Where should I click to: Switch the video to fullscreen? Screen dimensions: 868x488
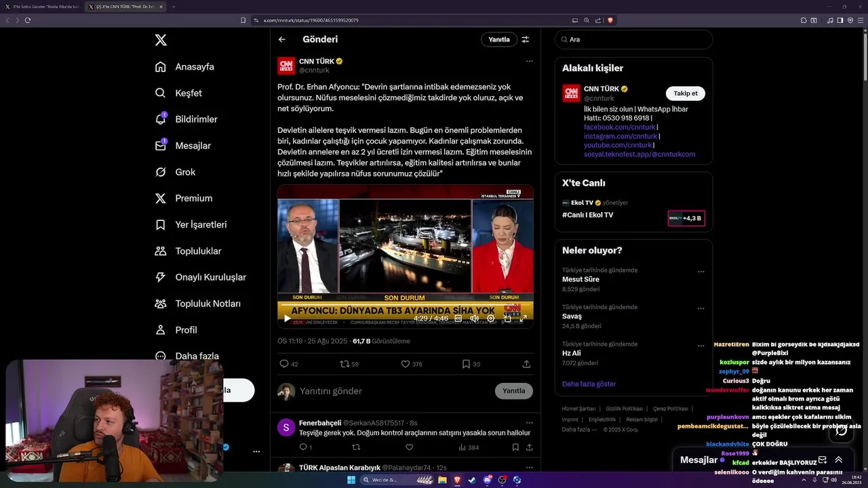[523, 318]
